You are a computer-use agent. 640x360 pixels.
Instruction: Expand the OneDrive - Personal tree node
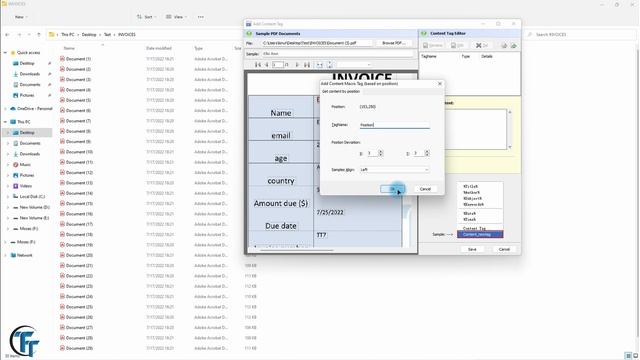5,109
